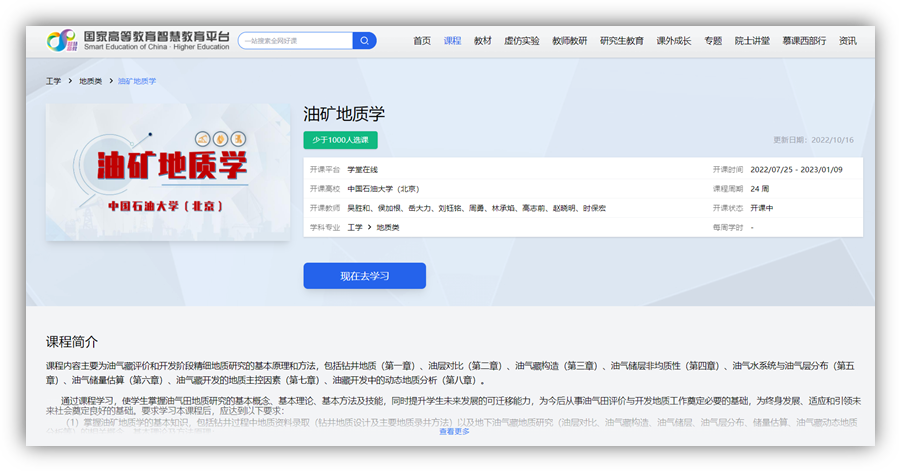This screenshot has width=899, height=471.
Task: Select the 课程 navigation tab
Action: point(452,41)
